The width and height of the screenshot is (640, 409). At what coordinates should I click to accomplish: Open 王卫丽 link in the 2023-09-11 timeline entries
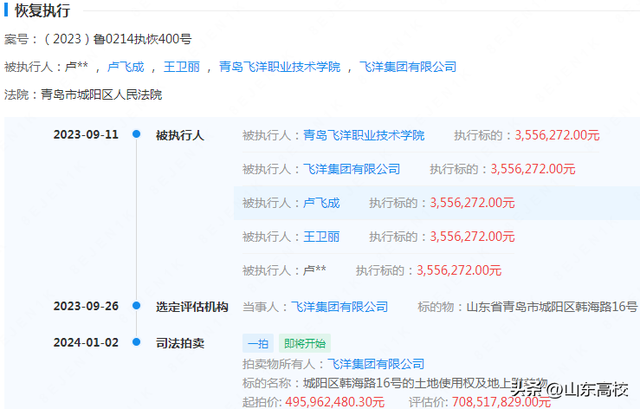[321, 237]
